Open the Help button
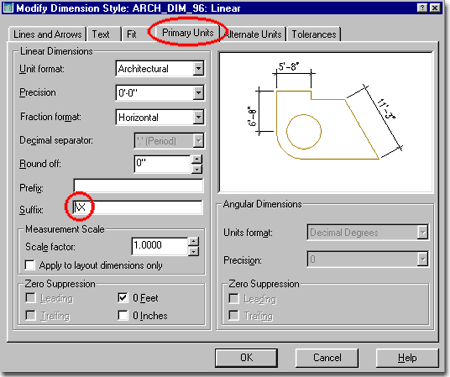 407,358
